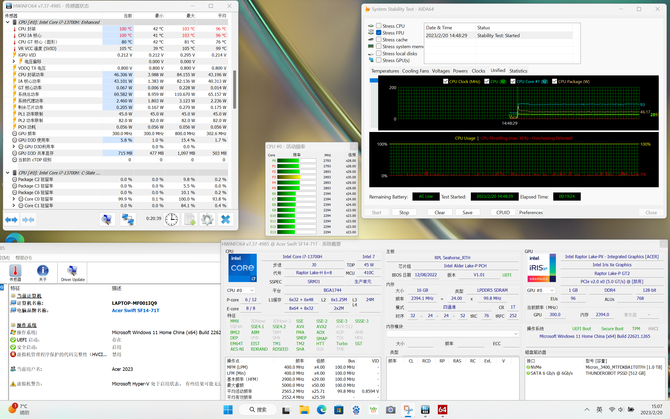This screenshot has height=419, width=670.
Task: Switch to Statistics tab
Action: point(518,71)
